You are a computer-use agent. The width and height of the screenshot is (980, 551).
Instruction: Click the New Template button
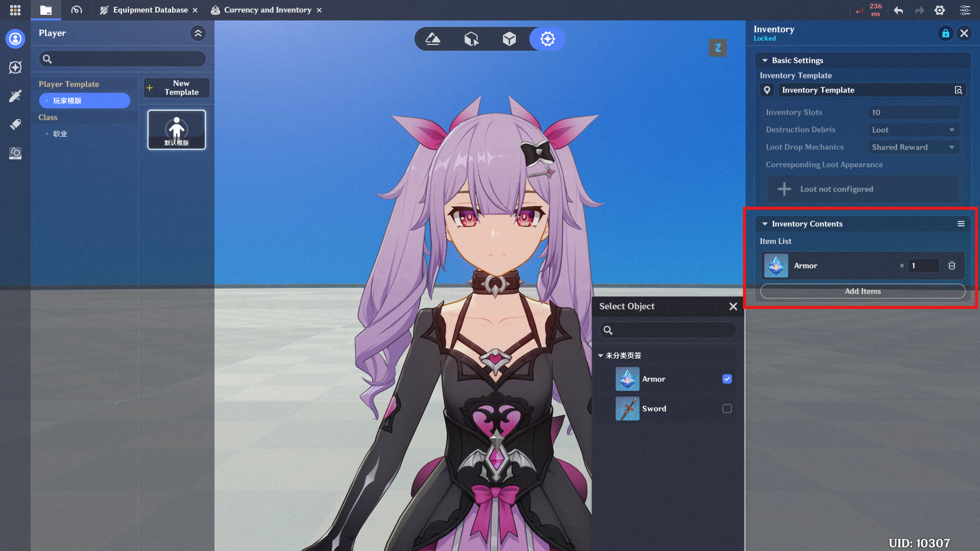pos(177,88)
